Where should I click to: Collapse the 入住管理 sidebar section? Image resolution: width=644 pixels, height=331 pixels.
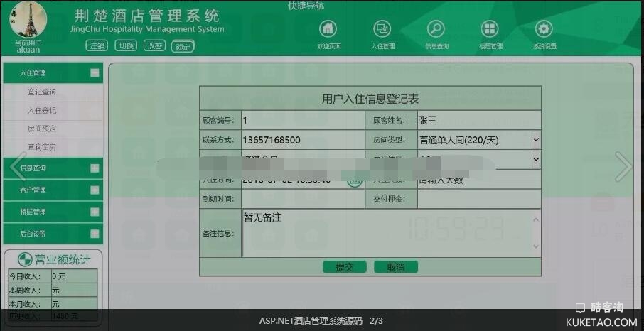(95, 72)
